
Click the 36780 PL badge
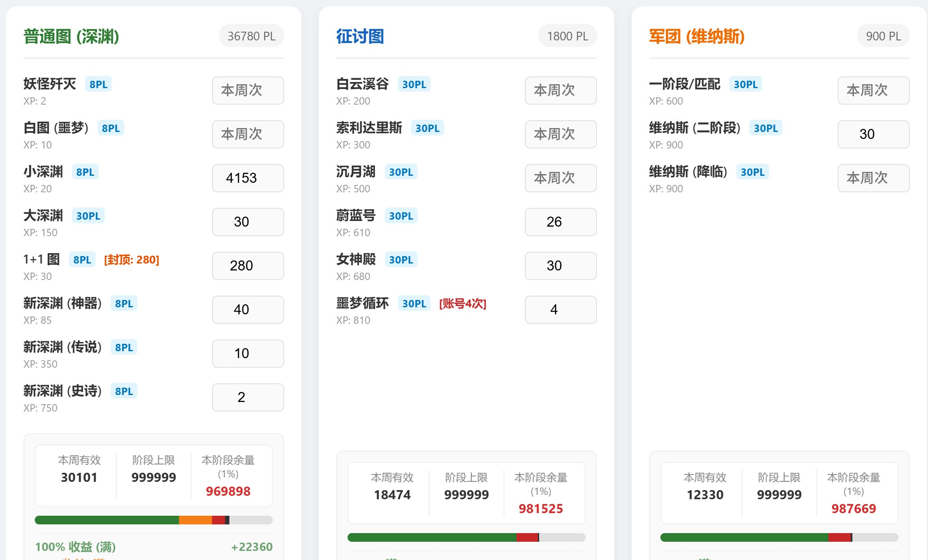[x=251, y=36]
